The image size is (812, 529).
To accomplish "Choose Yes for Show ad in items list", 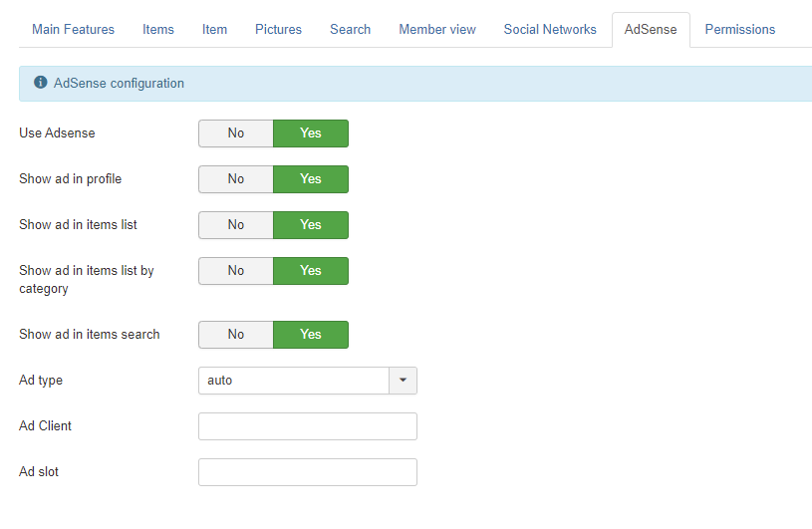I will pos(311,224).
